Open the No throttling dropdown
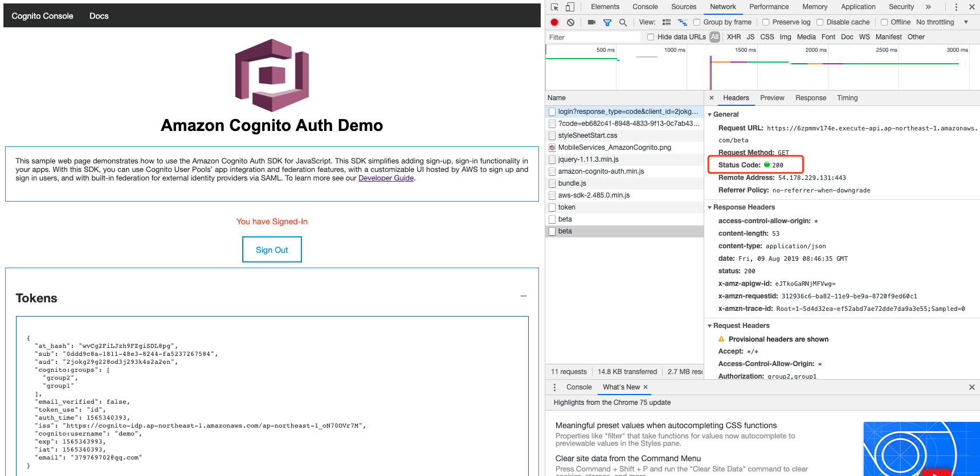Screen dimensions: 980x476 point(942,22)
